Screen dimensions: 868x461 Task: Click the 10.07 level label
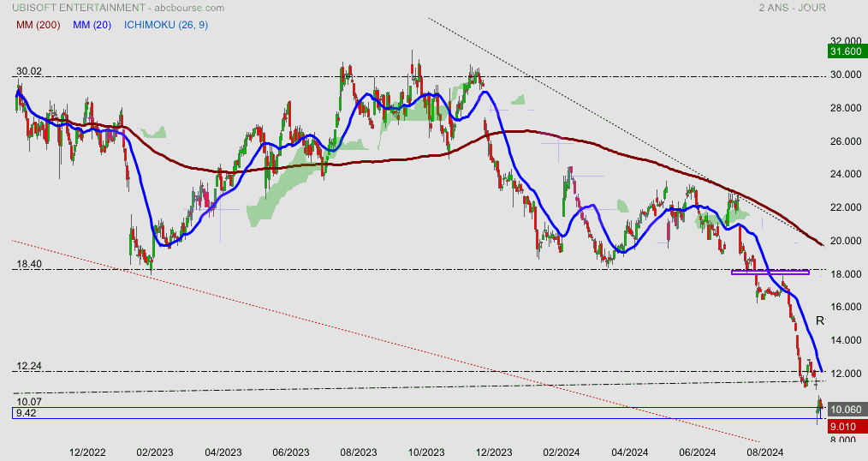click(x=29, y=402)
